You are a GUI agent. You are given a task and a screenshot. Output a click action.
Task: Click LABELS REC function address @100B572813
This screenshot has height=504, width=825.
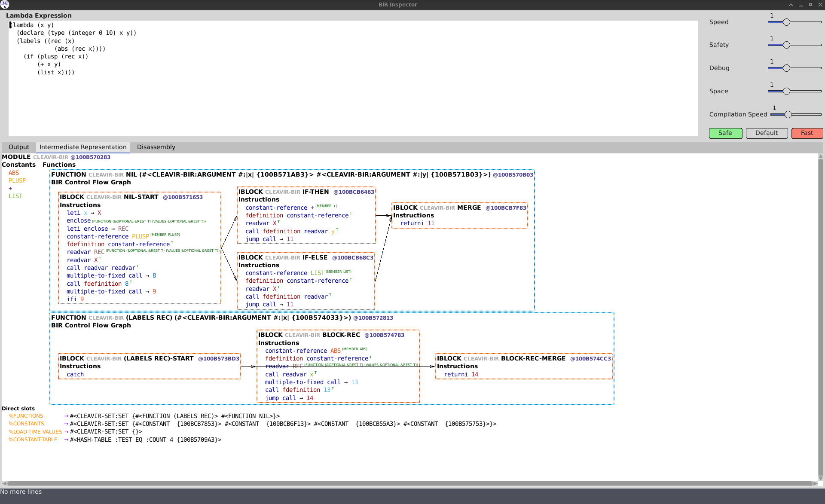[x=373, y=318]
